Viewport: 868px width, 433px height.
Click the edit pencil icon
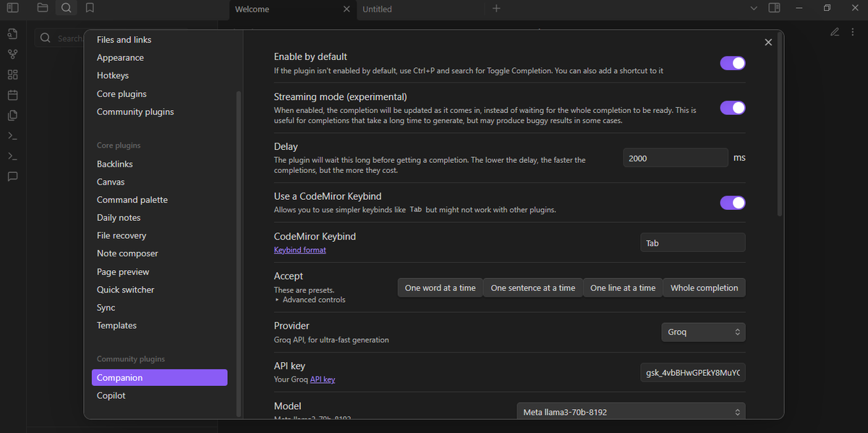pyautogui.click(x=835, y=31)
